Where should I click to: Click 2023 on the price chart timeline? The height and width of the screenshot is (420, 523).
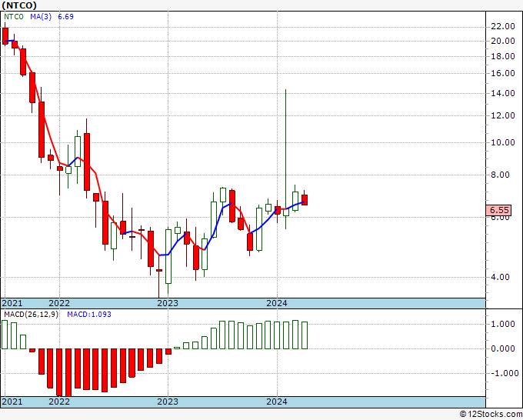(x=168, y=303)
